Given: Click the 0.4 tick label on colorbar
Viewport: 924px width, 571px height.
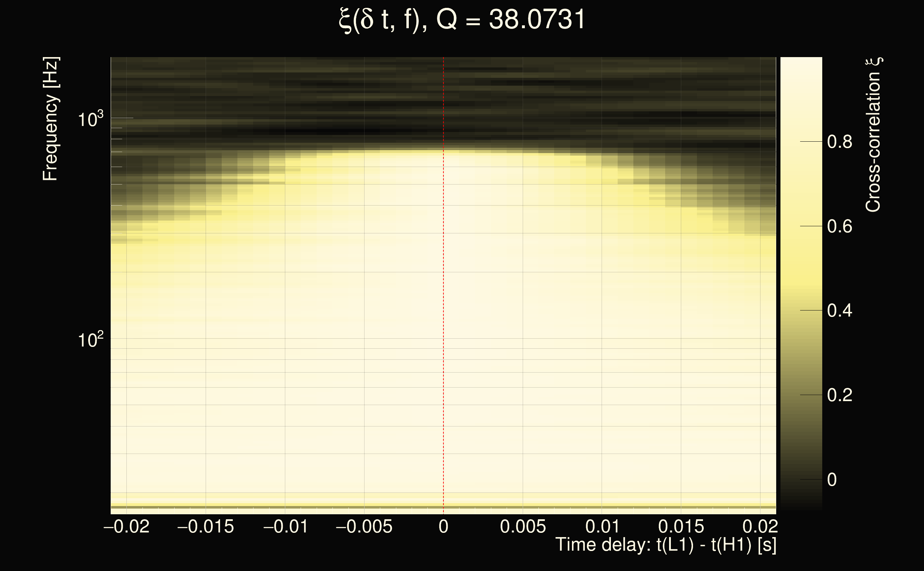Looking at the screenshot, I should 839,311.
